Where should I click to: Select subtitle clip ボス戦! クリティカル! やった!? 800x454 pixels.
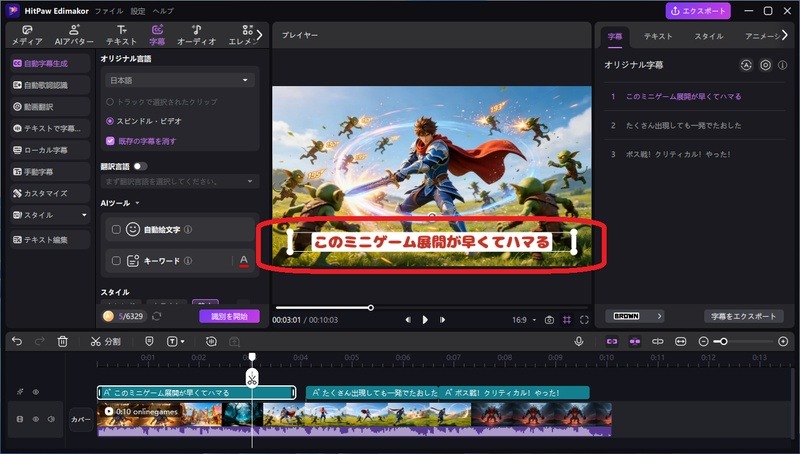(514, 393)
